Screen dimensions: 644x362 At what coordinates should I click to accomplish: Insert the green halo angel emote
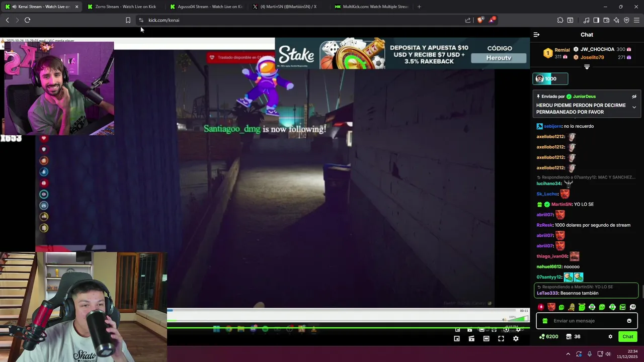click(x=582, y=307)
